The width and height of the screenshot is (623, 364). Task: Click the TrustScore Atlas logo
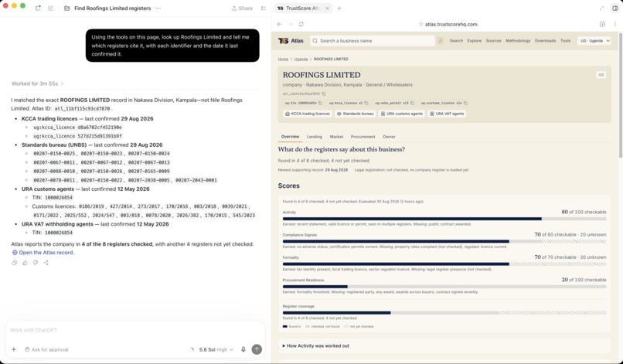(x=291, y=40)
